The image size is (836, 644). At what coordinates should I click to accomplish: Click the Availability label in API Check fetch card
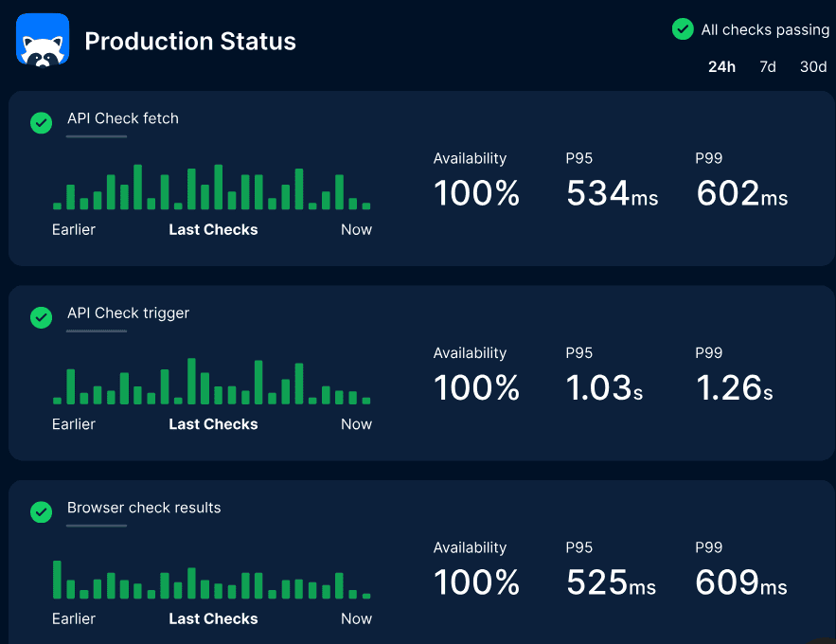pos(470,158)
